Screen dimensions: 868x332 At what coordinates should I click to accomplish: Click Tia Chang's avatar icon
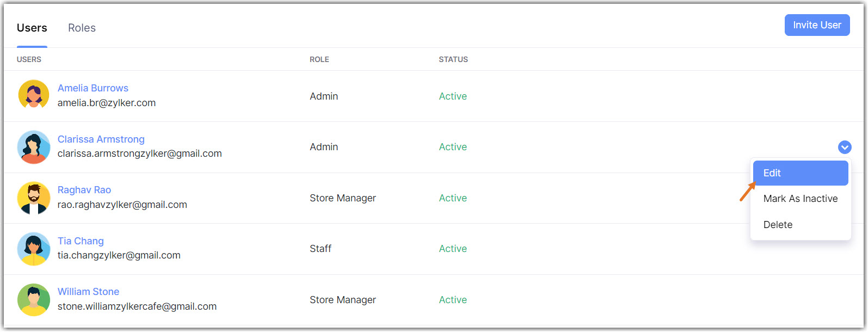(x=34, y=249)
